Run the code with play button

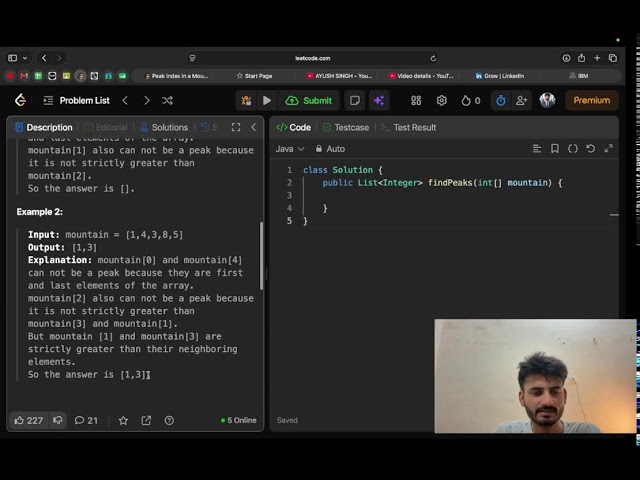267,100
